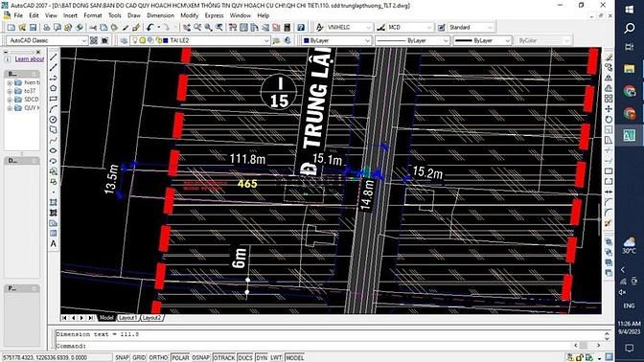Toggle SNAP mode in status bar
This screenshot has height=362, width=644.
click(122, 357)
